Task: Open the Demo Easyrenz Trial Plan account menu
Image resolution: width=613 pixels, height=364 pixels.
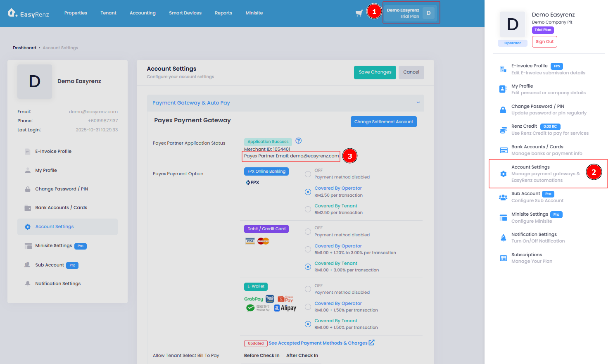Action: 411,13
